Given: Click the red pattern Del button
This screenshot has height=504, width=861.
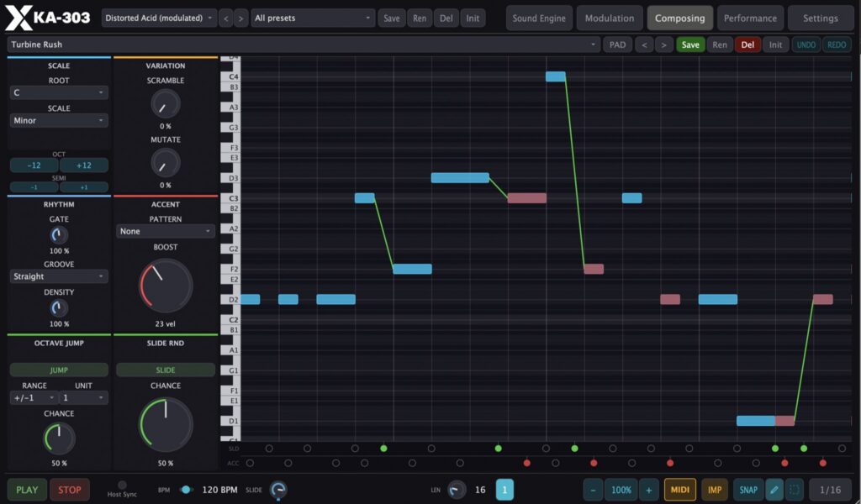Looking at the screenshot, I should click(x=747, y=45).
